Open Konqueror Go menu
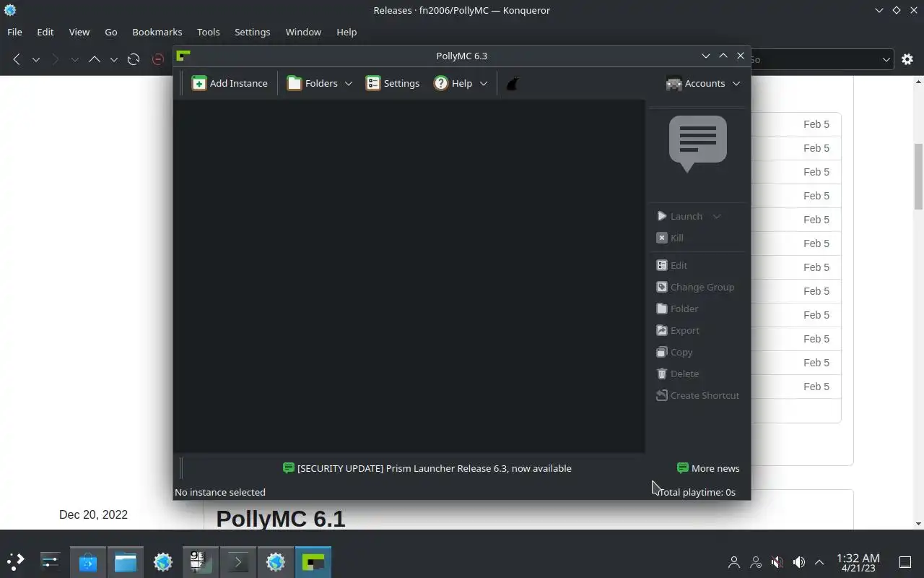Image resolution: width=924 pixels, height=578 pixels. 111,32
